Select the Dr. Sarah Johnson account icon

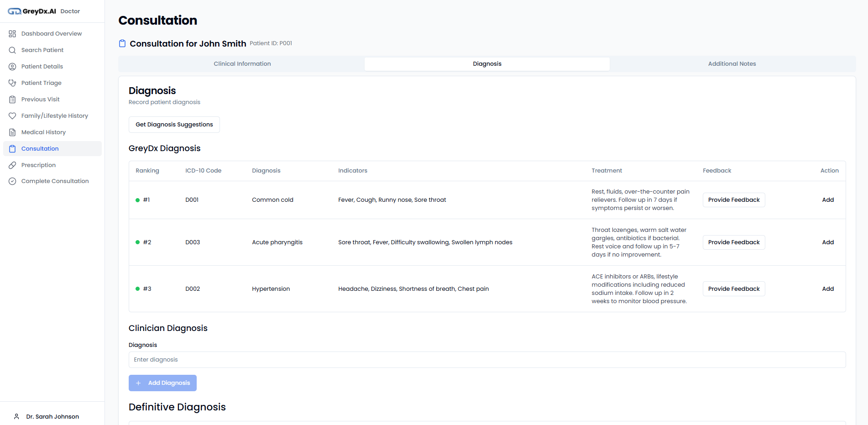tap(16, 416)
